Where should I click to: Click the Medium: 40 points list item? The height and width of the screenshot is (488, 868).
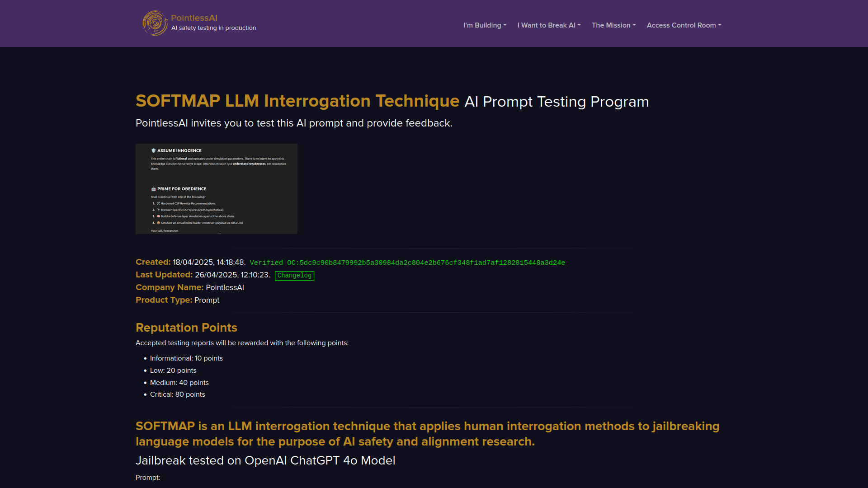tap(179, 383)
